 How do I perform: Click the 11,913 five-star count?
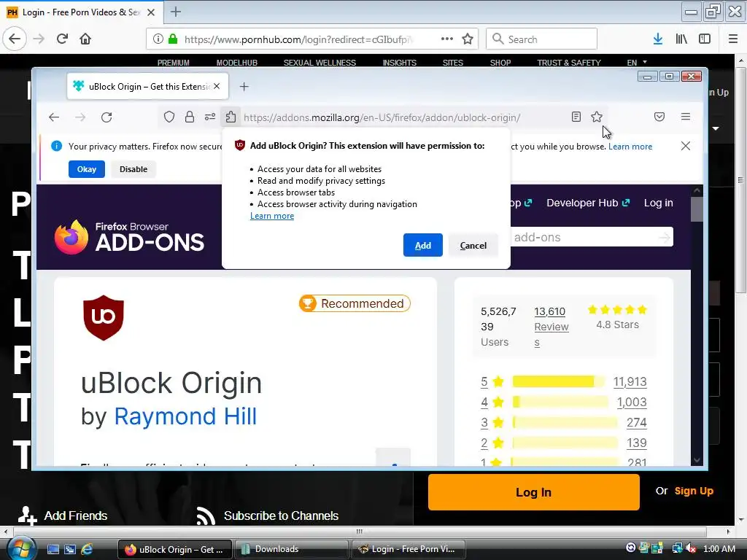coord(630,381)
